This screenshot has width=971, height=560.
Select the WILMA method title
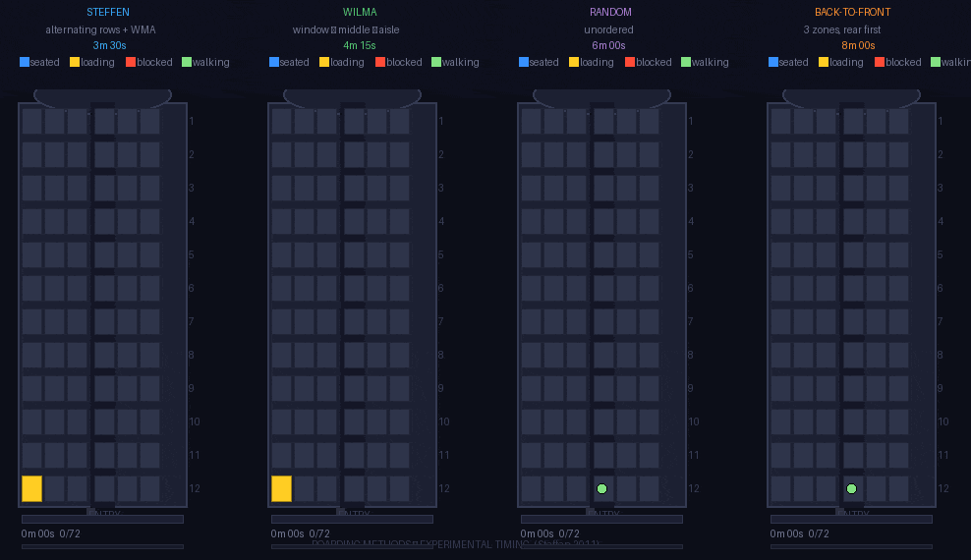tap(360, 13)
